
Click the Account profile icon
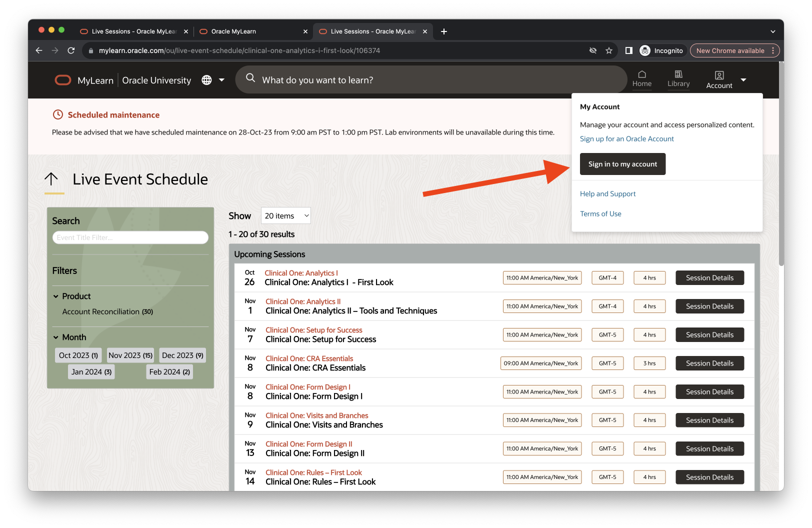click(x=719, y=75)
